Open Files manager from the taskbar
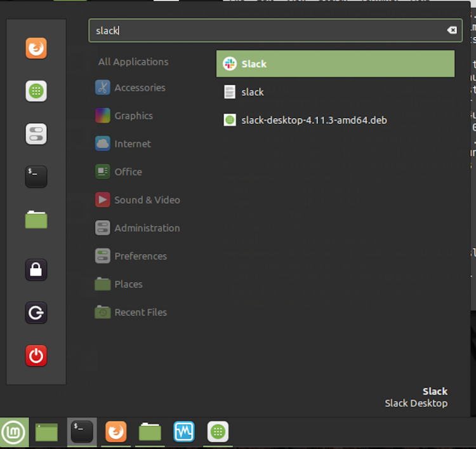This screenshot has width=476, height=449. tap(150, 432)
